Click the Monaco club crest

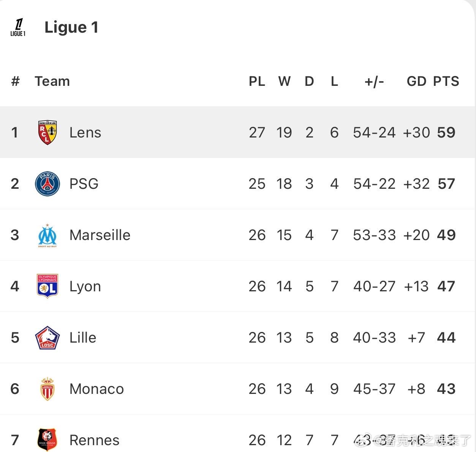[47, 389]
